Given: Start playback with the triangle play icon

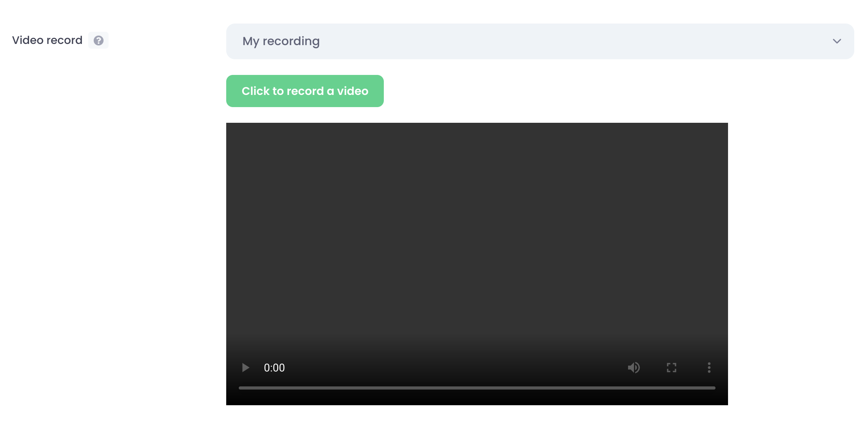Looking at the screenshot, I should pyautogui.click(x=245, y=368).
